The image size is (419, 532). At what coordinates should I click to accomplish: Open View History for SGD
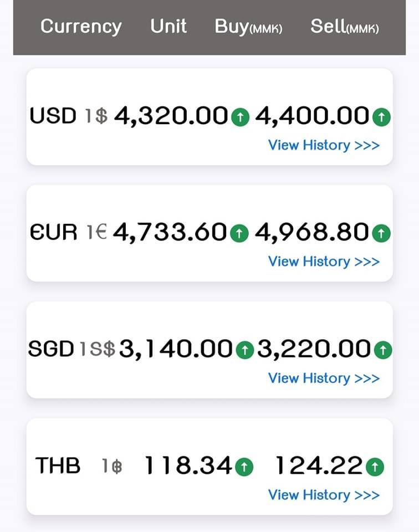324,378
